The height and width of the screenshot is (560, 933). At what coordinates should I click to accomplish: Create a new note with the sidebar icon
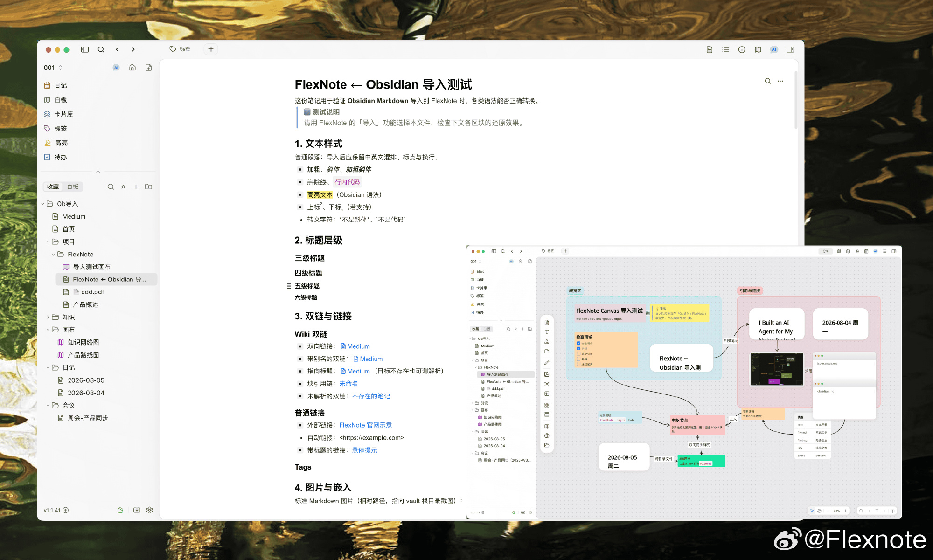[148, 68]
